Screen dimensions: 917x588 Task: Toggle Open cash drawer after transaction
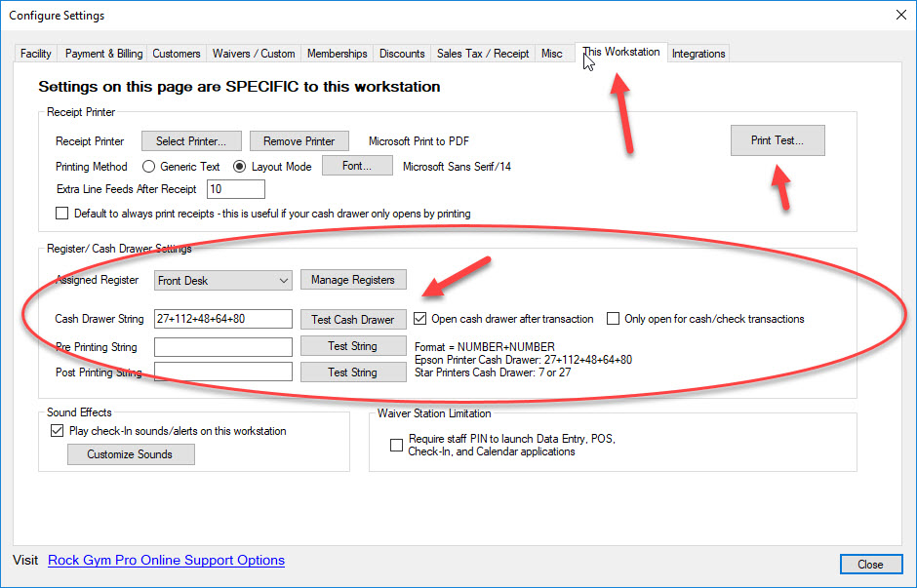pos(419,319)
